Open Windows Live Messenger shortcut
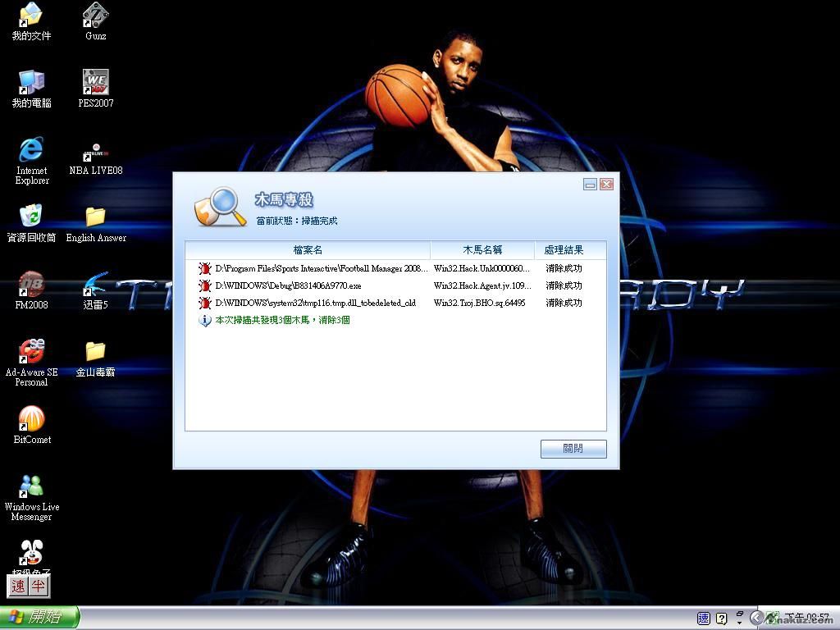The width and height of the screenshot is (840, 630). pyautogui.click(x=32, y=497)
